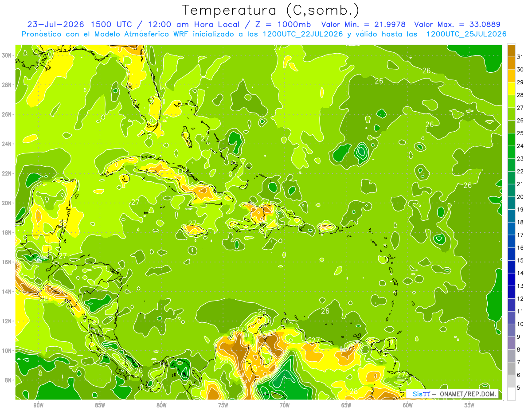The image size is (532, 411).
Task: Click the '24N' latitude axis label
Action: 8,144
